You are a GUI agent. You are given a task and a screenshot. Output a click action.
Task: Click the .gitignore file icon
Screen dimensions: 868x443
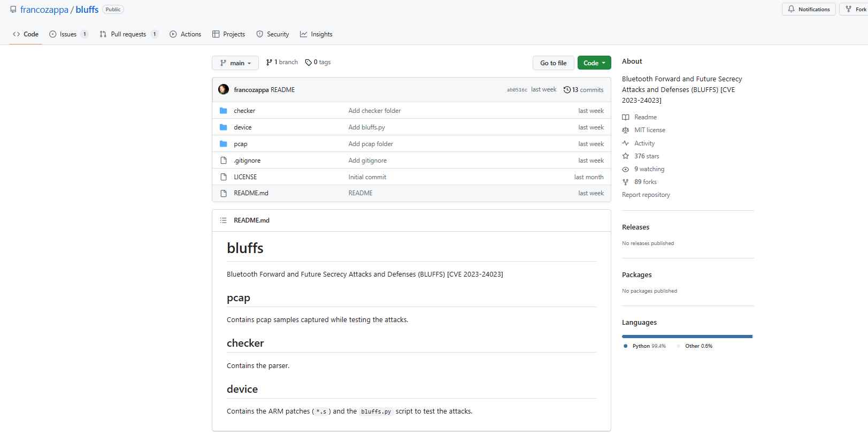tap(224, 161)
